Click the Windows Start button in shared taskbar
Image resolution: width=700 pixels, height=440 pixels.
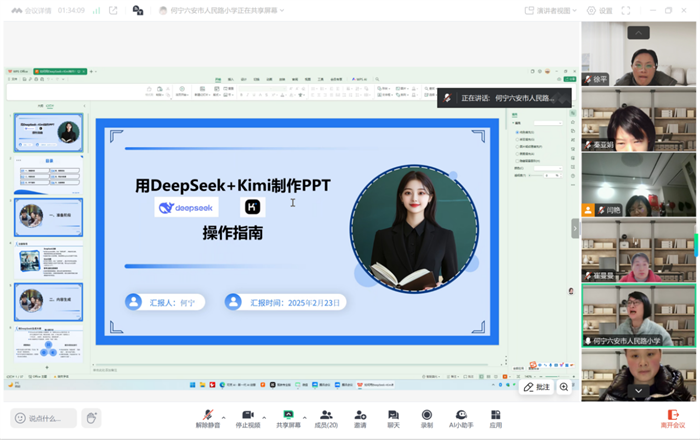[x=192, y=385]
